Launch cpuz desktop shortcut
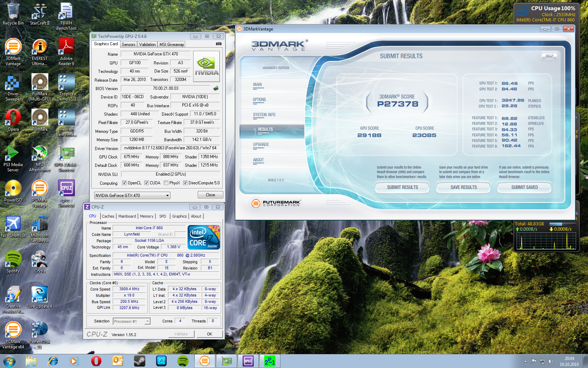This screenshot has height=368, width=588. [66, 194]
